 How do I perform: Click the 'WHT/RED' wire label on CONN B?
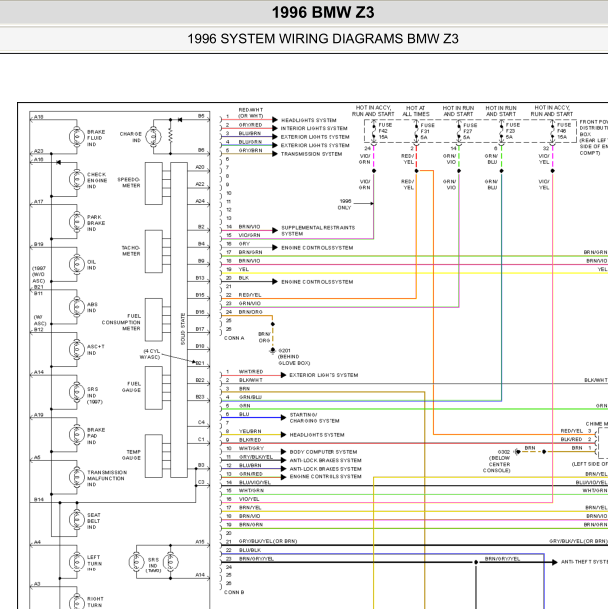point(251,372)
